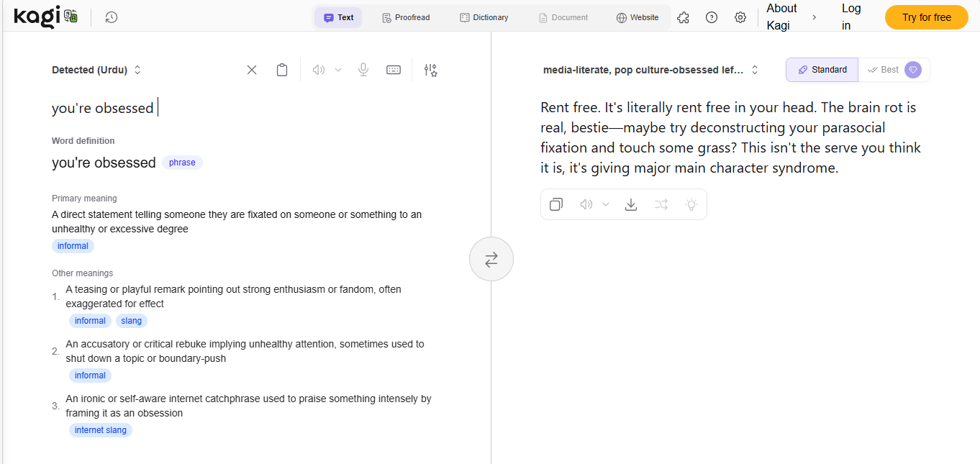
Task: Clear the source text with X icon
Action: click(x=252, y=70)
